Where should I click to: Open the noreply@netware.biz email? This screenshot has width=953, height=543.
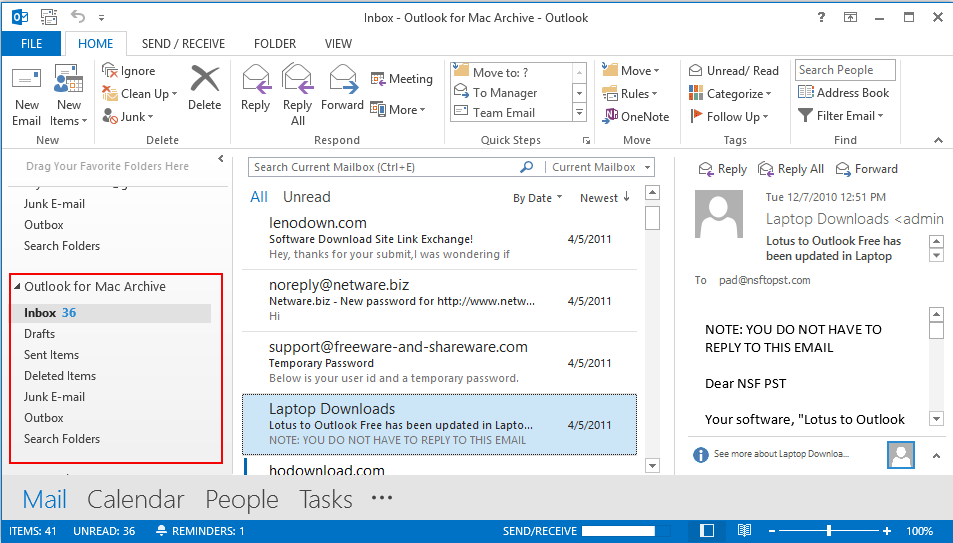pyautogui.click(x=439, y=300)
